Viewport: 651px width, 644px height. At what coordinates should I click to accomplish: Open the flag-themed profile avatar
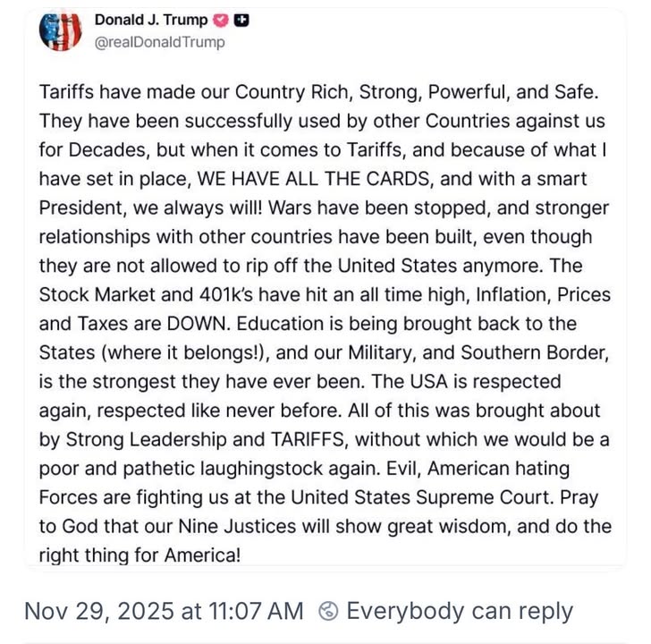point(60,31)
